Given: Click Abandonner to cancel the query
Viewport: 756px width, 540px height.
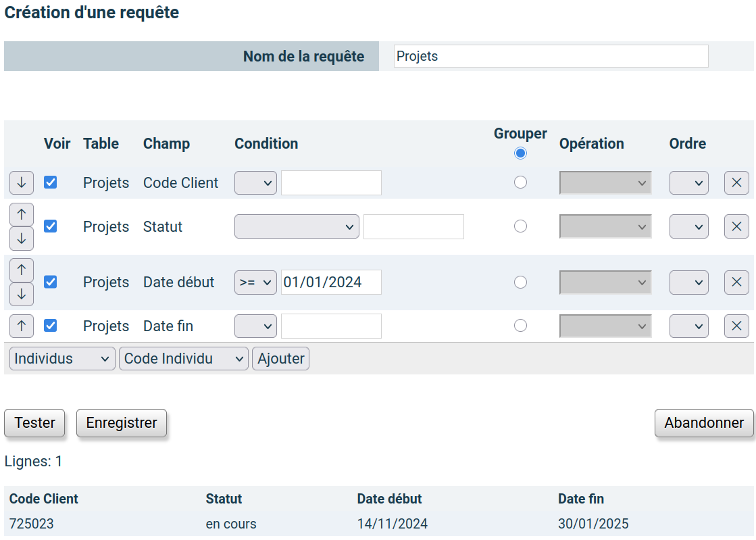Looking at the screenshot, I should [x=704, y=422].
